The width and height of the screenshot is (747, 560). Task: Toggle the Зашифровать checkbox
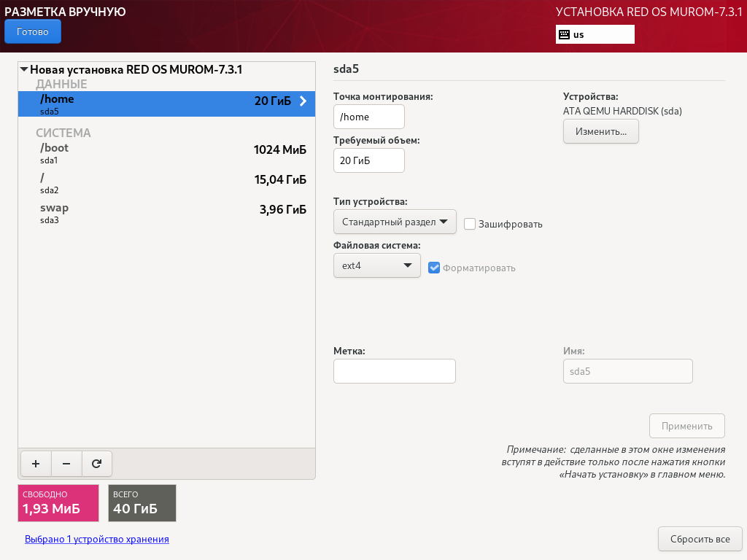[x=470, y=224]
